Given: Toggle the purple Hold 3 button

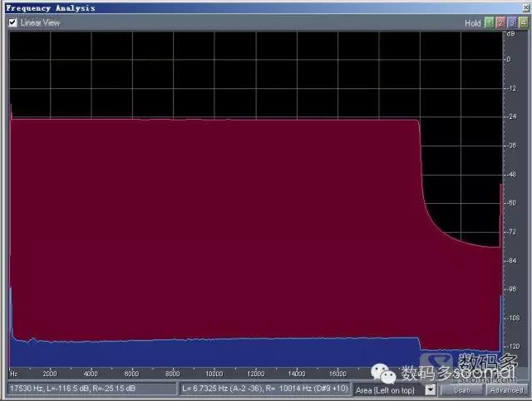Looking at the screenshot, I should [x=512, y=23].
